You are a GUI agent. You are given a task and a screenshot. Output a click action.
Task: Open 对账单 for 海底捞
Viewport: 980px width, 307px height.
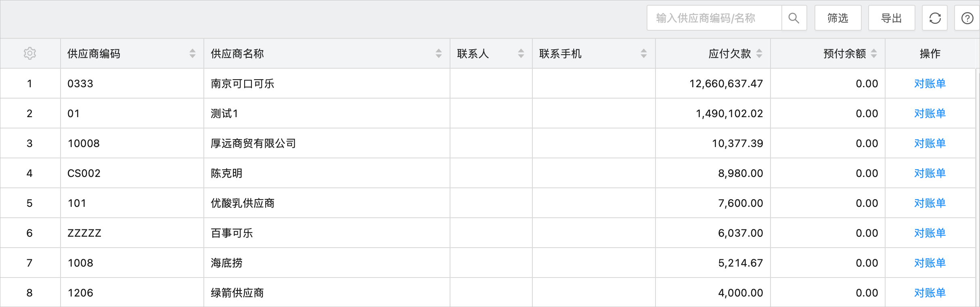point(930,263)
